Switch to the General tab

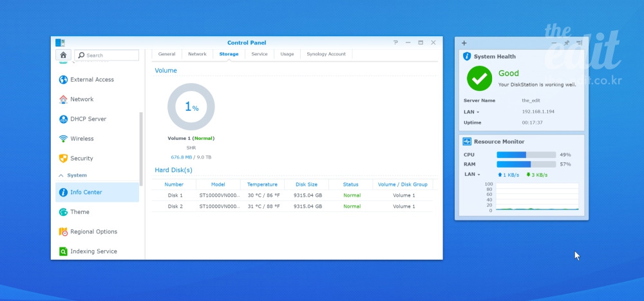point(167,54)
